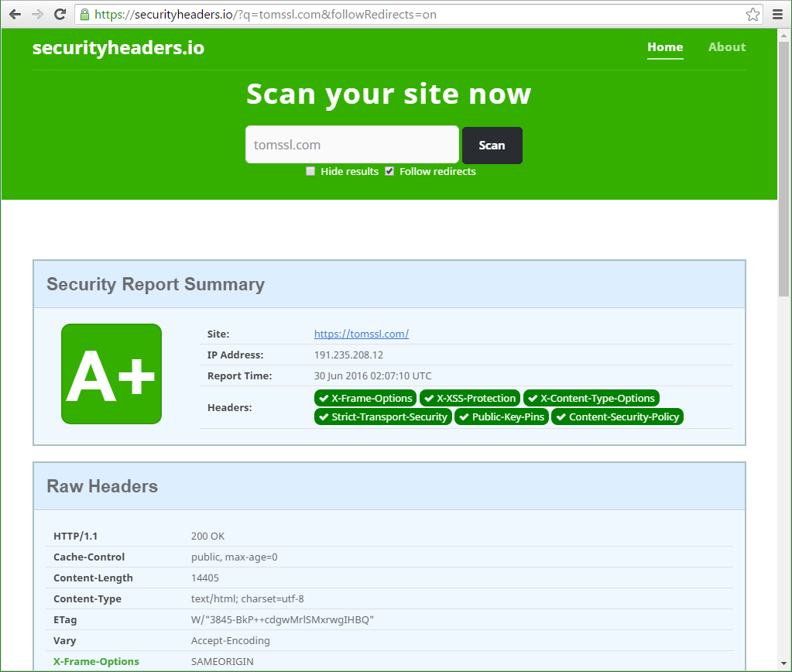Switch to the About page

point(726,46)
